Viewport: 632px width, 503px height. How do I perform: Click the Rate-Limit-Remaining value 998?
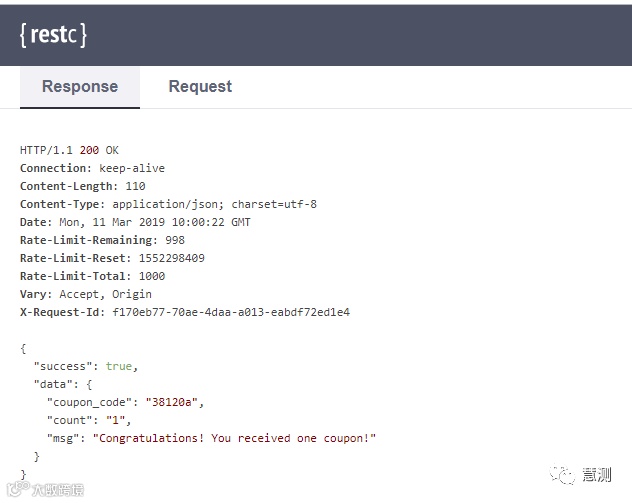(175, 240)
